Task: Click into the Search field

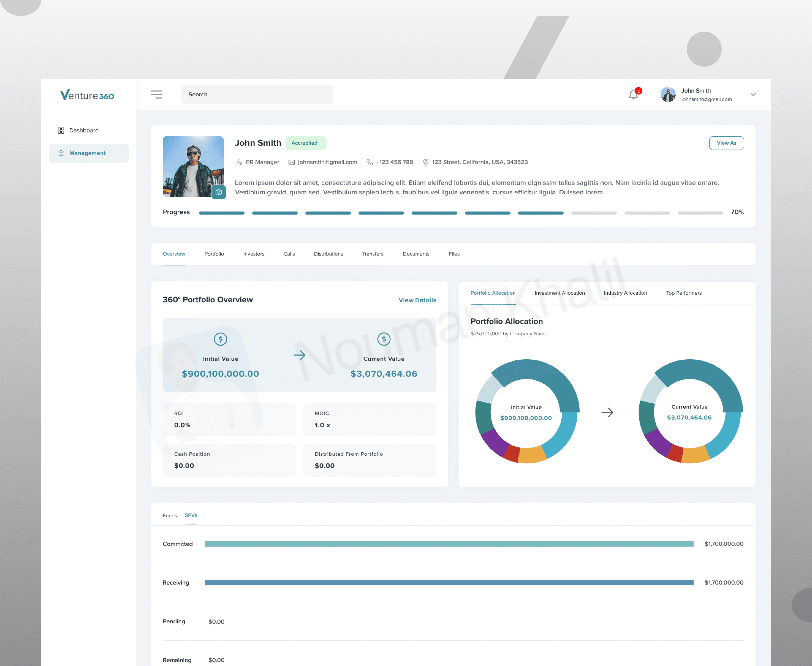Action: click(x=257, y=94)
